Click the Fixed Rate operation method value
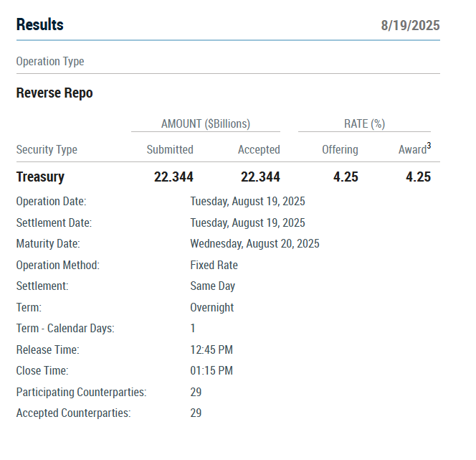This screenshot has height=460, width=476. [214, 266]
